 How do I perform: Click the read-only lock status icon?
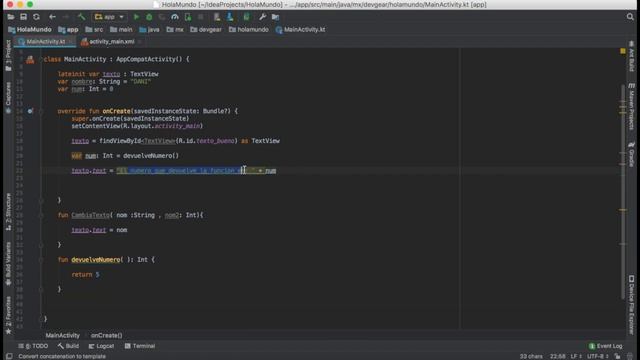[x=618, y=356]
